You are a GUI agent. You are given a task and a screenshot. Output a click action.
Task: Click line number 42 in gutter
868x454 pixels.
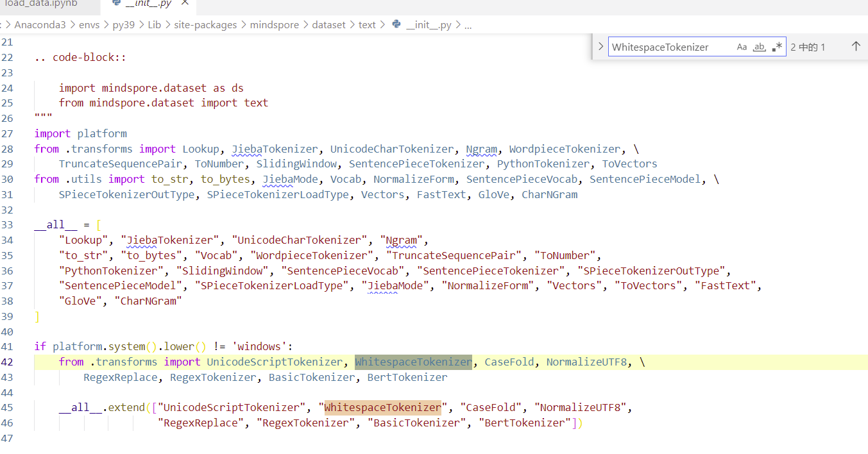pos(7,362)
